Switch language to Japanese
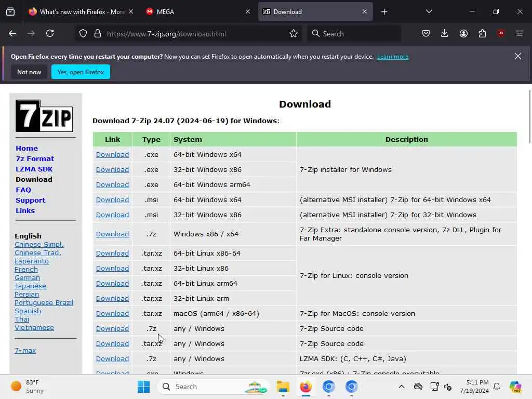 click(30, 286)
